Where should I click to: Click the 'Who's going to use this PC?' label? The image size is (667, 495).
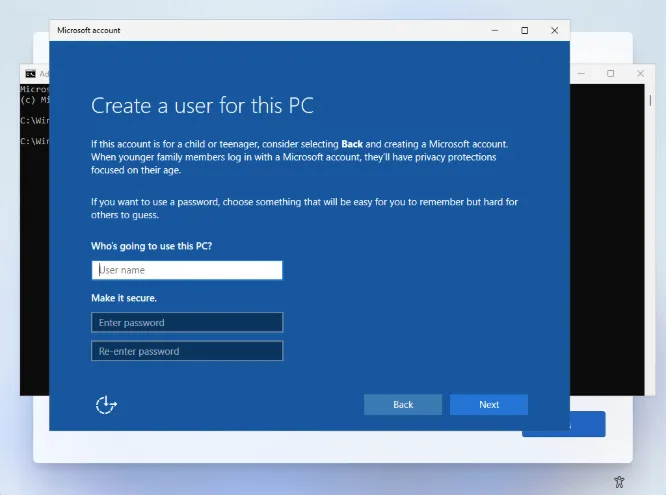[x=152, y=246]
